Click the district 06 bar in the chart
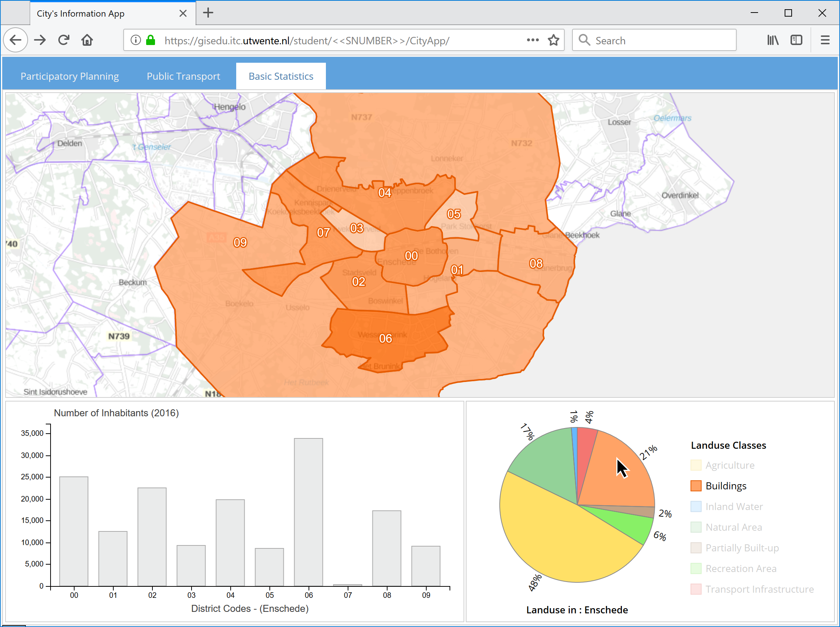 [309, 511]
